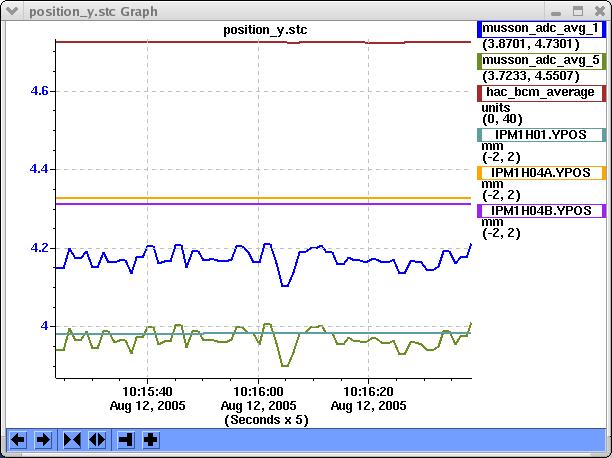Click the graph title position_y.stc
612x458 pixels.
click(265, 30)
